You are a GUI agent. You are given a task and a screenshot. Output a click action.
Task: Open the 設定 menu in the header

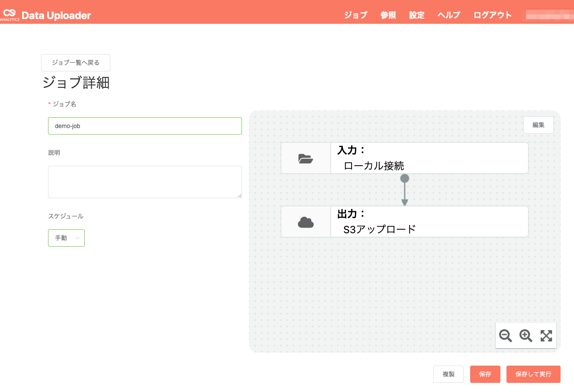(416, 15)
